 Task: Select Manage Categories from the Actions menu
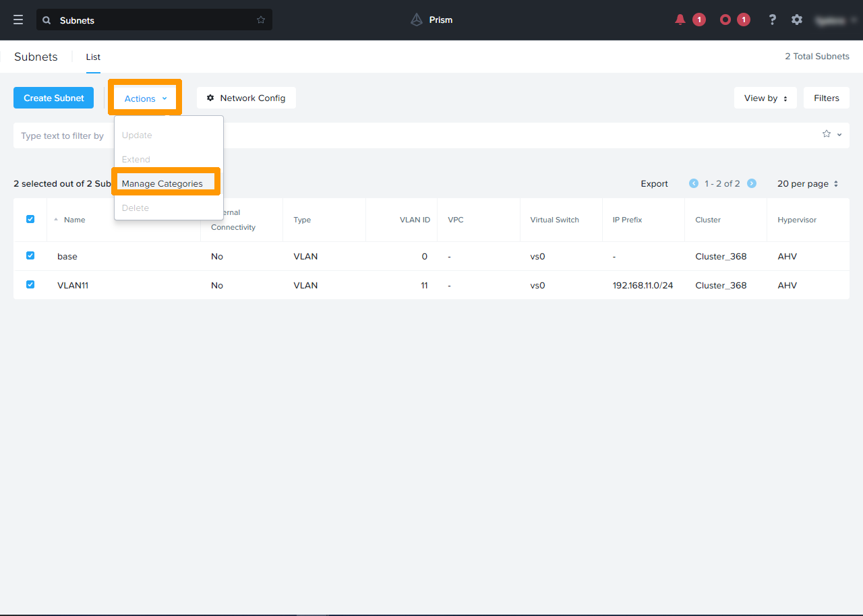point(163,183)
